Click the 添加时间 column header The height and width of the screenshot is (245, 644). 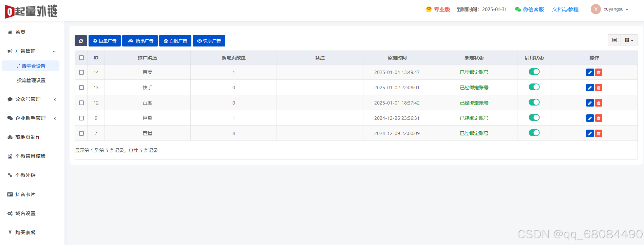coord(397,58)
